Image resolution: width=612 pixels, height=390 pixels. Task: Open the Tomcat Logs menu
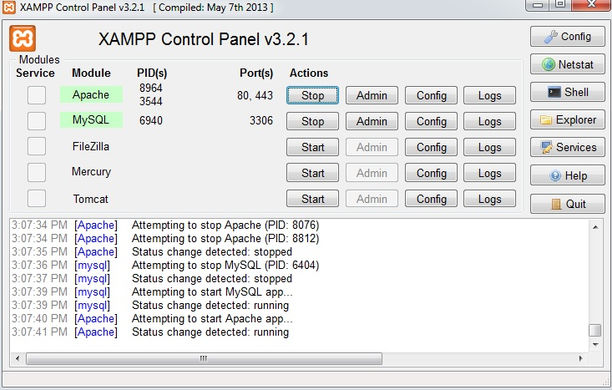[x=489, y=199]
